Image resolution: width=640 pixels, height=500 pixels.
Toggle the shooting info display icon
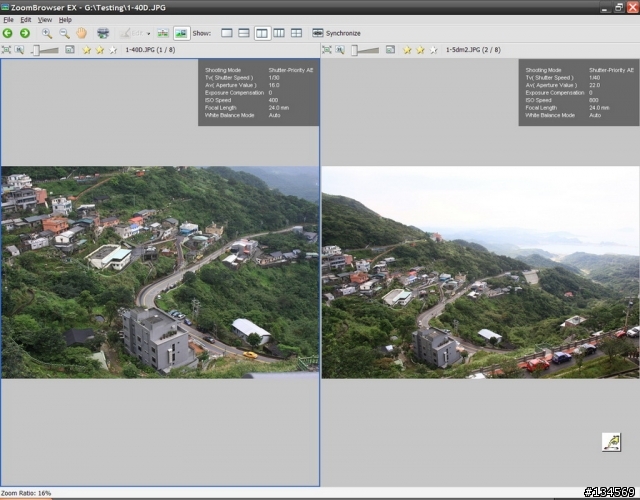(181, 33)
